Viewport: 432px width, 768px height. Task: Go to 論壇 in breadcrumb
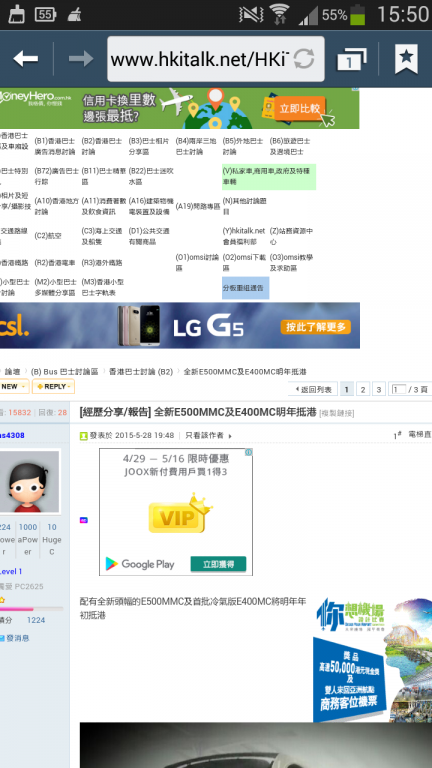pos(12,372)
